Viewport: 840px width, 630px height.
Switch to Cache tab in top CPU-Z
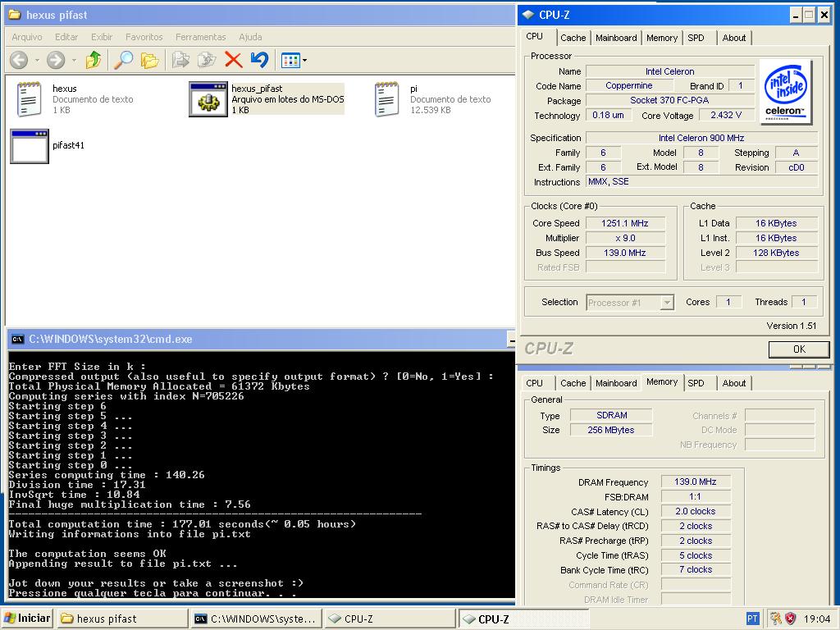pyautogui.click(x=573, y=38)
